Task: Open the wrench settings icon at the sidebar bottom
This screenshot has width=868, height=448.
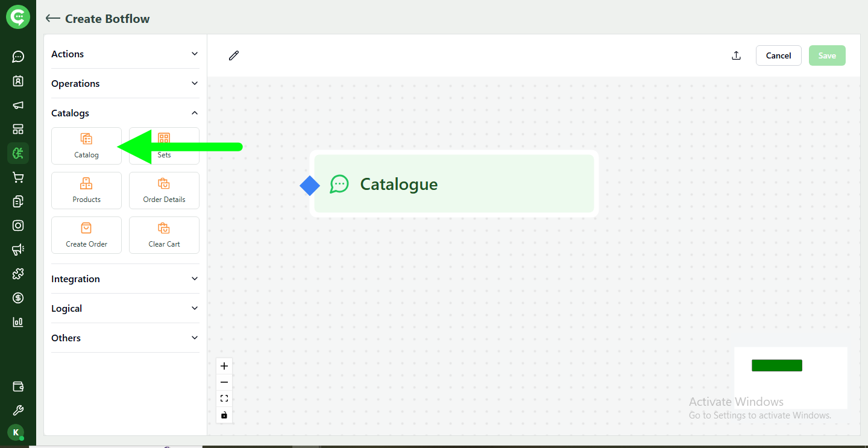Action: click(18, 410)
